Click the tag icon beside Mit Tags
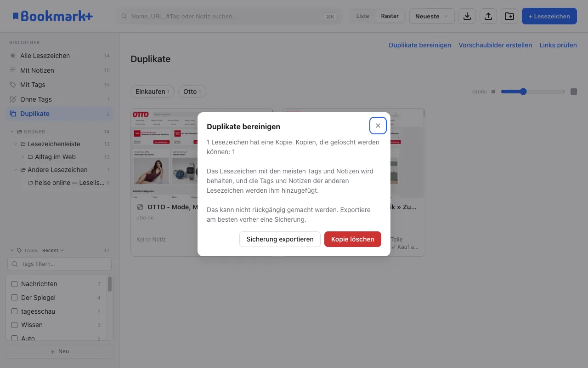588x368 pixels. pyautogui.click(x=13, y=85)
